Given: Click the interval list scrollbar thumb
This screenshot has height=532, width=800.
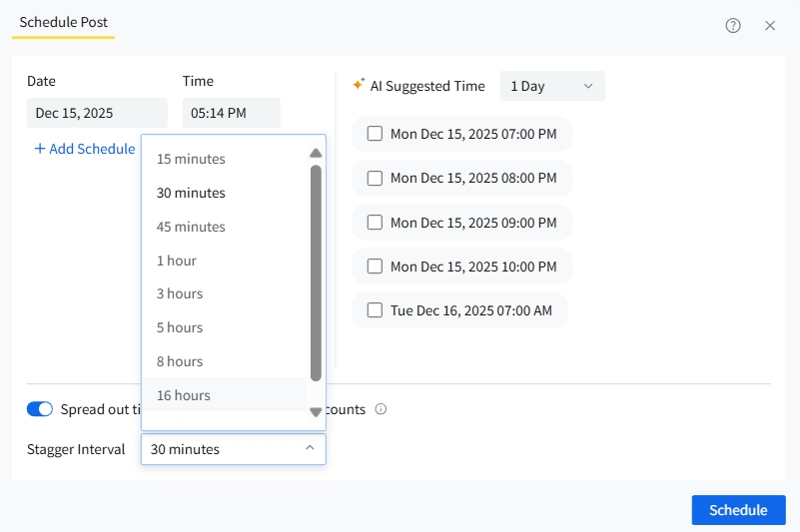Looking at the screenshot, I should [x=316, y=272].
